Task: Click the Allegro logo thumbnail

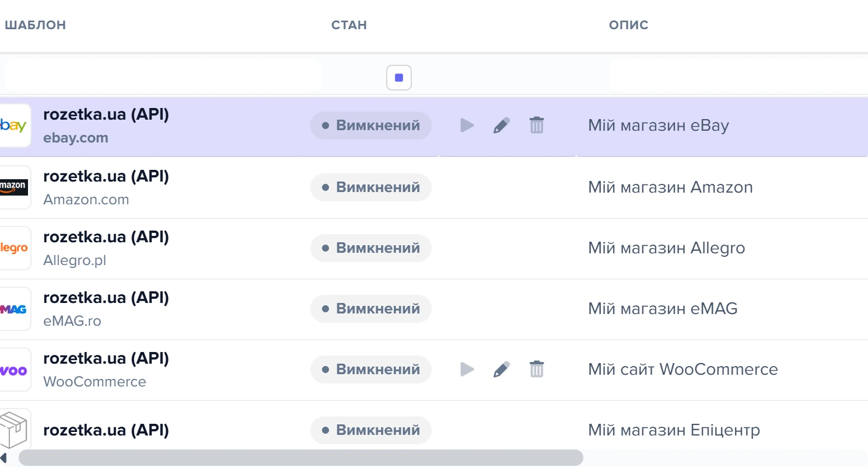Action: [15, 248]
